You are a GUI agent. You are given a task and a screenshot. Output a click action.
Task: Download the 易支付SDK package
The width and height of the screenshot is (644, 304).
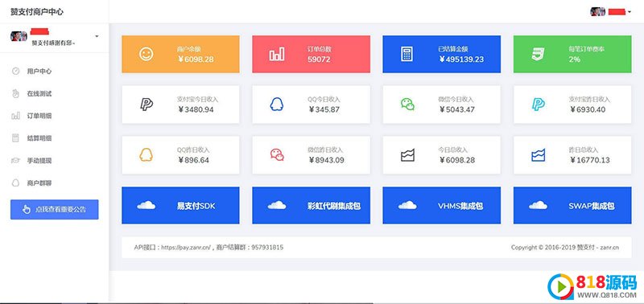pos(180,205)
